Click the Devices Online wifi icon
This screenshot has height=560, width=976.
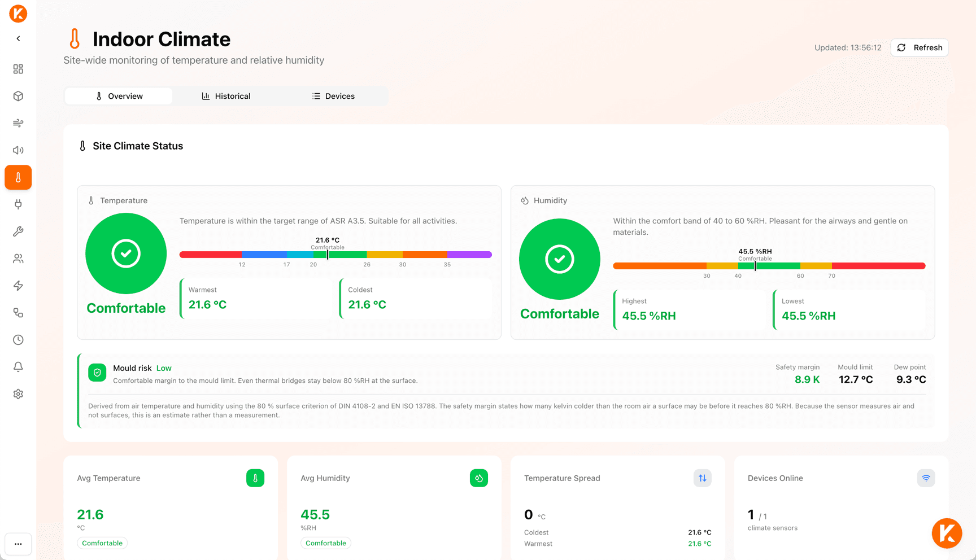(926, 478)
